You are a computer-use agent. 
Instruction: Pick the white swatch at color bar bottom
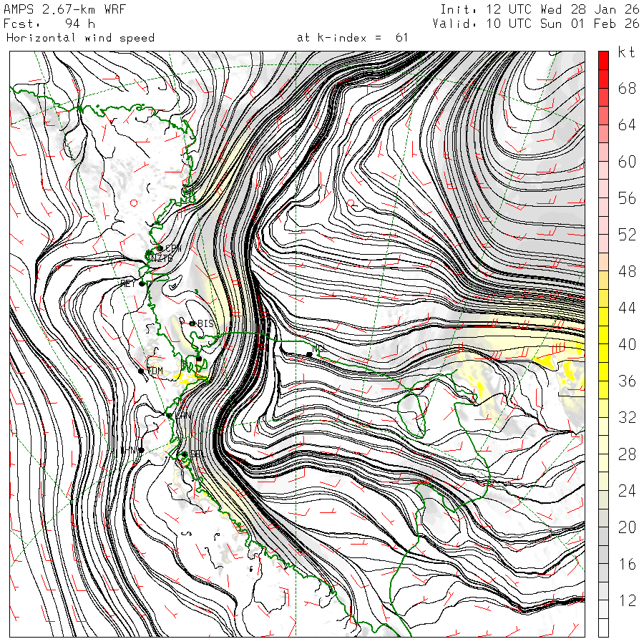[x=603, y=628]
